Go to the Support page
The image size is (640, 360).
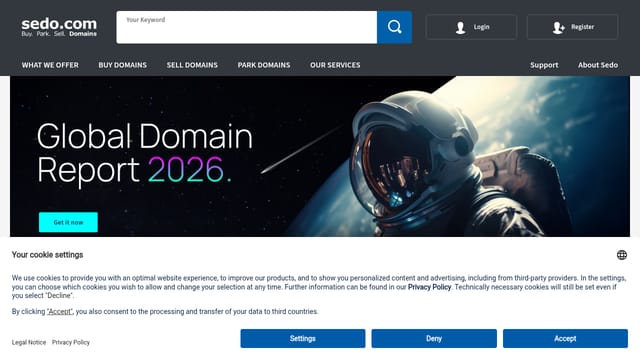tap(544, 65)
